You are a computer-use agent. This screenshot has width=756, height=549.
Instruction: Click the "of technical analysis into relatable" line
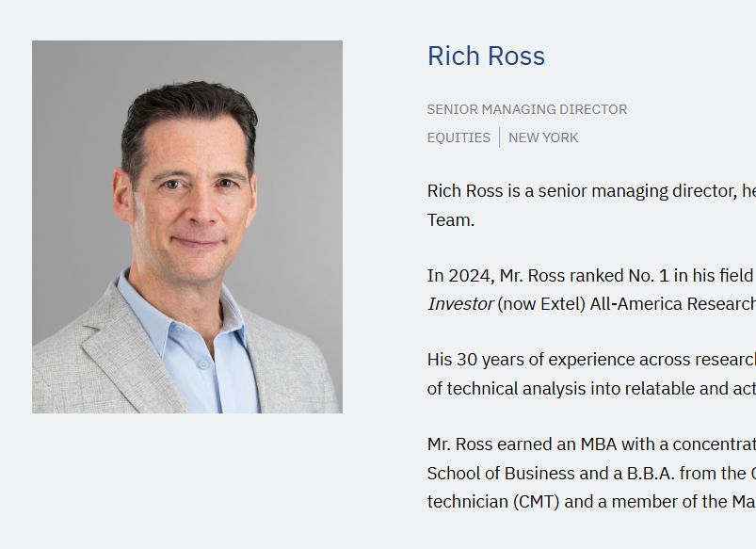tap(555, 388)
